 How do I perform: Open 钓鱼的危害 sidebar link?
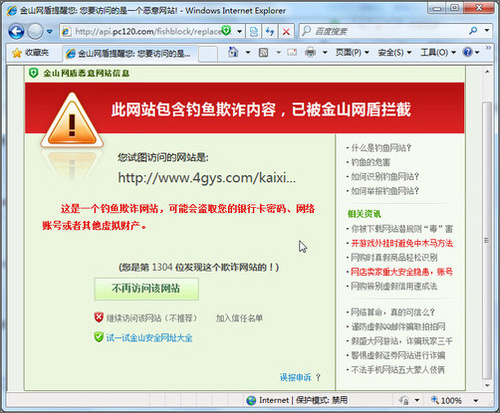coord(370,162)
